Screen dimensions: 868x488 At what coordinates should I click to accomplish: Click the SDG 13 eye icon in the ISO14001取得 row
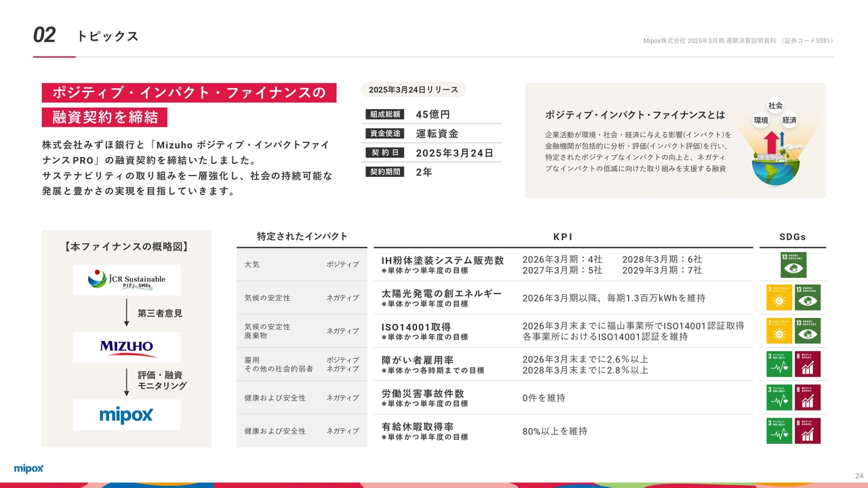[808, 331]
